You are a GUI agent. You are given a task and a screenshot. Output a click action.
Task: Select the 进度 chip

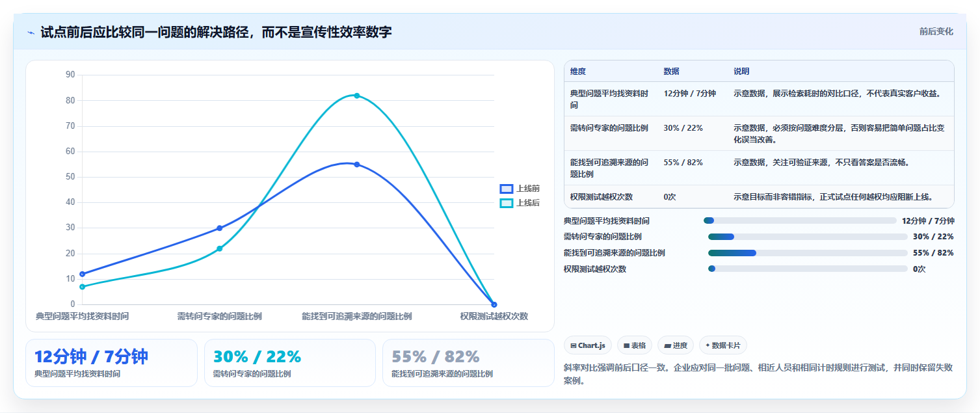[676, 345]
